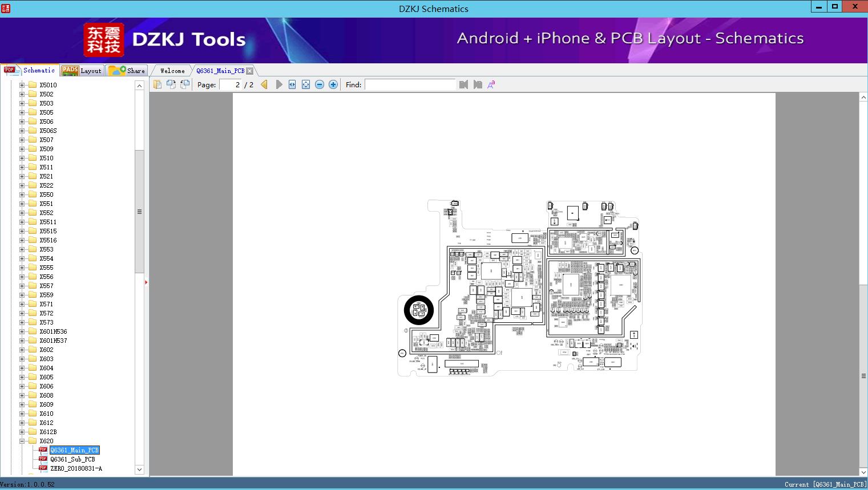Screen dimensions: 868x490
Task: Collapse the X620 folder
Action: point(22,441)
